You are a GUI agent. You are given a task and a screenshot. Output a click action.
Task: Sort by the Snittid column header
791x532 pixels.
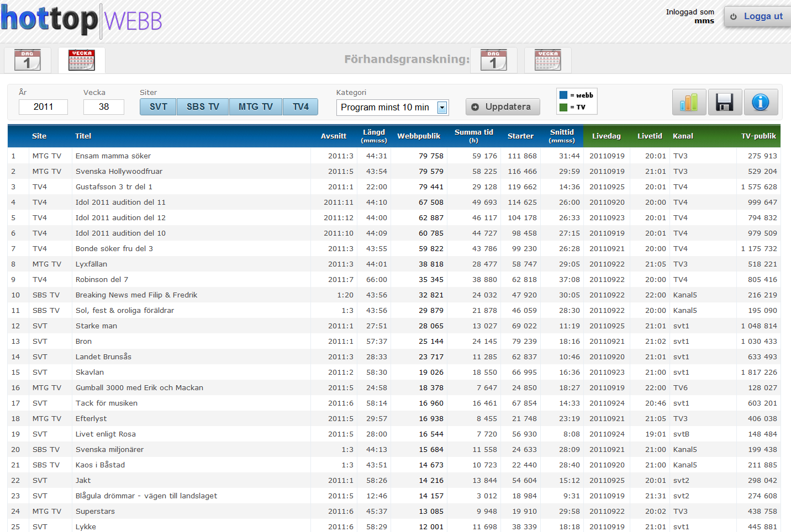pos(562,136)
